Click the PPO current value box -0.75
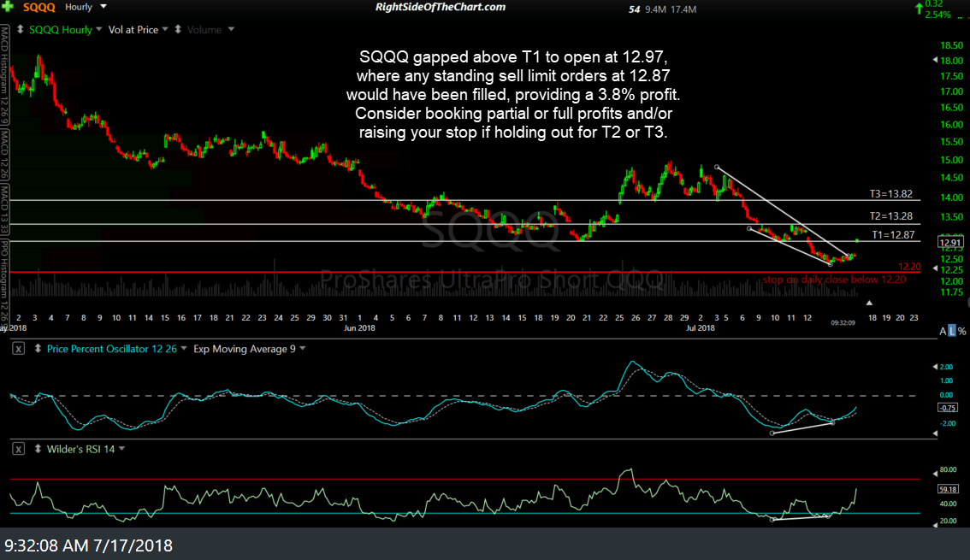970x560 pixels. [x=948, y=408]
